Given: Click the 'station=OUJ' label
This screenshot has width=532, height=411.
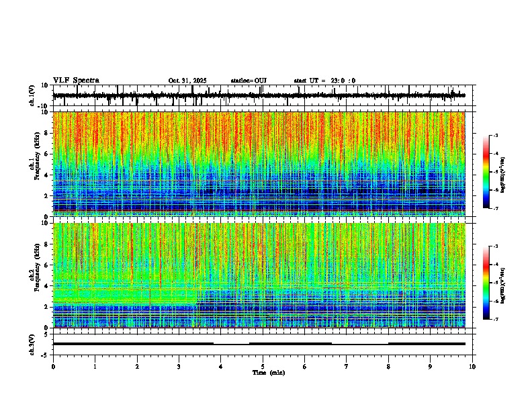Looking at the screenshot, I should click(249, 81).
